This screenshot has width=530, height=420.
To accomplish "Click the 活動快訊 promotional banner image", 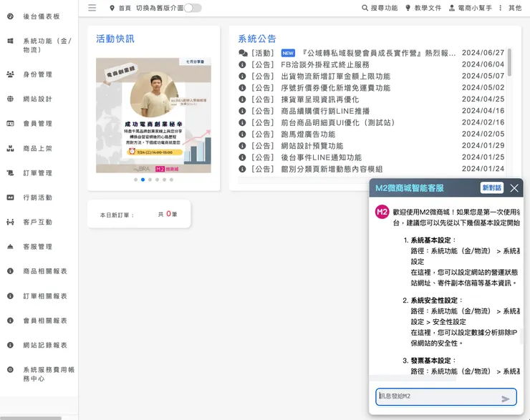I will click(153, 115).
